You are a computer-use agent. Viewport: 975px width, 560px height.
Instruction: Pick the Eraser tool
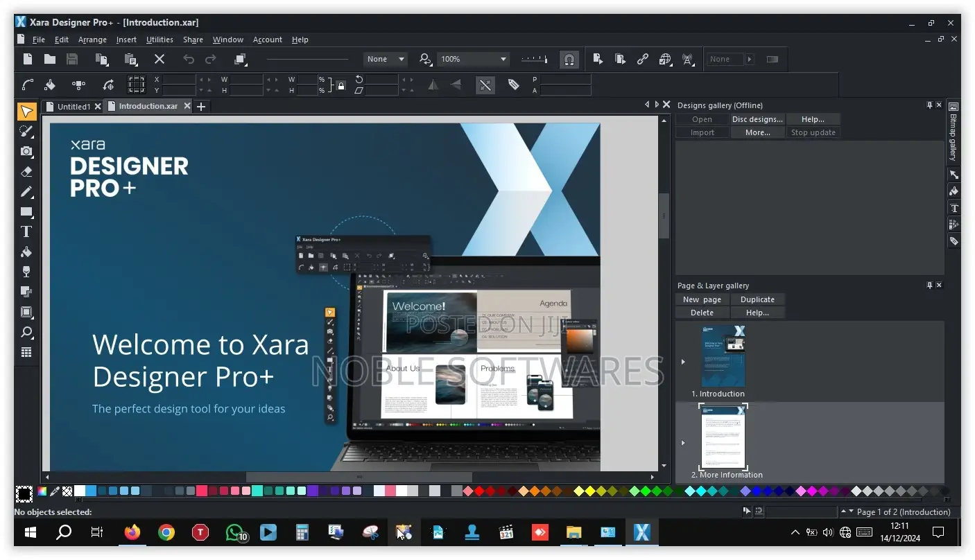[x=26, y=171]
